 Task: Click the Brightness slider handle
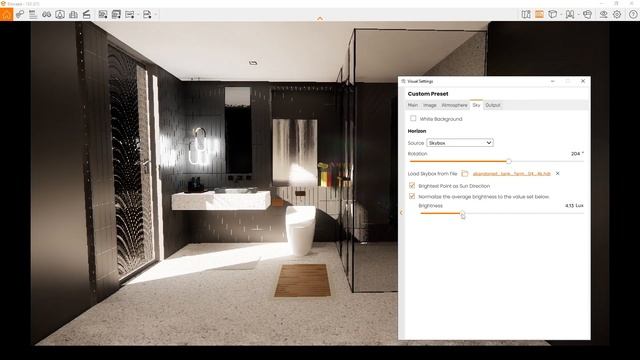[462, 213]
